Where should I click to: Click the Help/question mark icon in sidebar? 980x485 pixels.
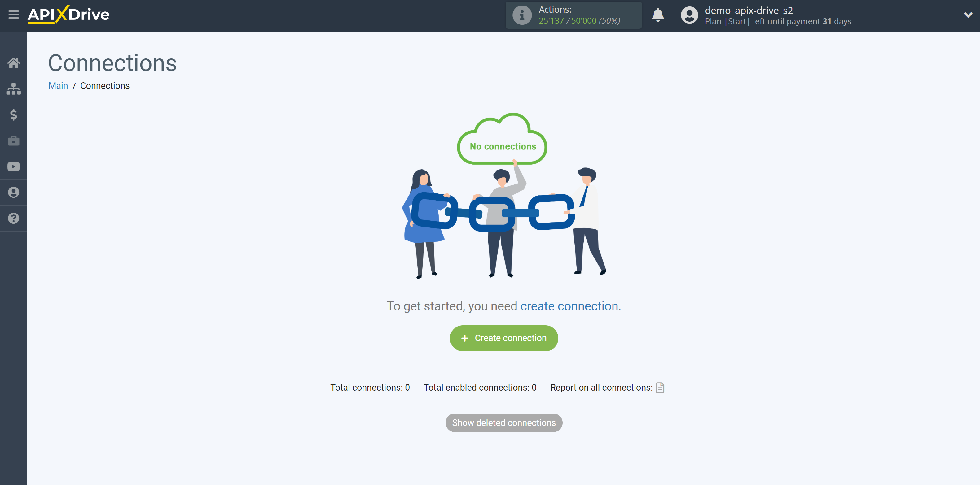[14, 219]
